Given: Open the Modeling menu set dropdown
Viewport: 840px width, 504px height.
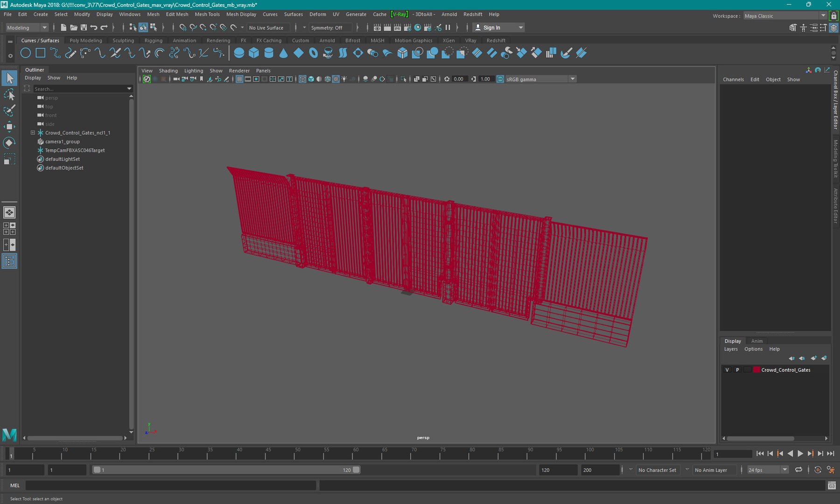Looking at the screenshot, I should [x=27, y=28].
